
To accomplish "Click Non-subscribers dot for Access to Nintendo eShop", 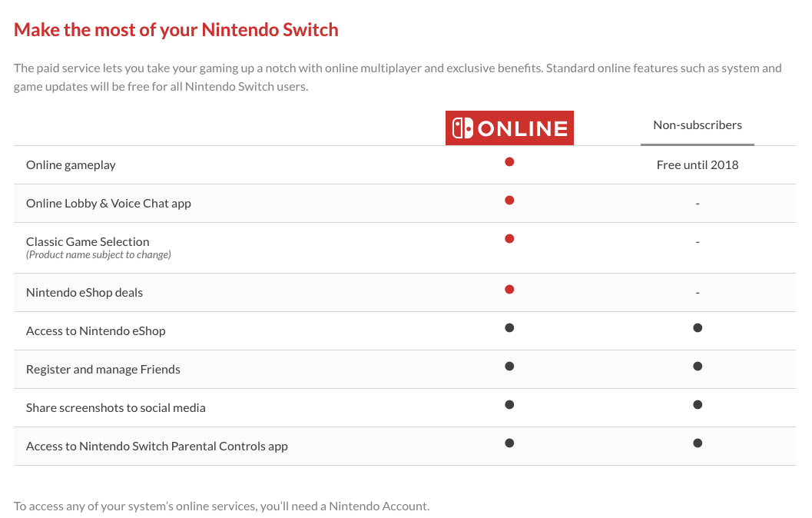I will coord(698,328).
